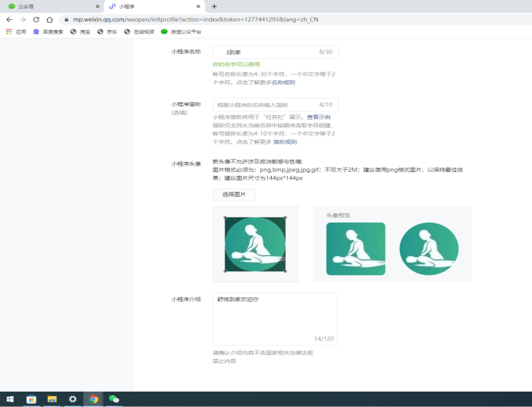Open the 名称规则 link

(283, 82)
